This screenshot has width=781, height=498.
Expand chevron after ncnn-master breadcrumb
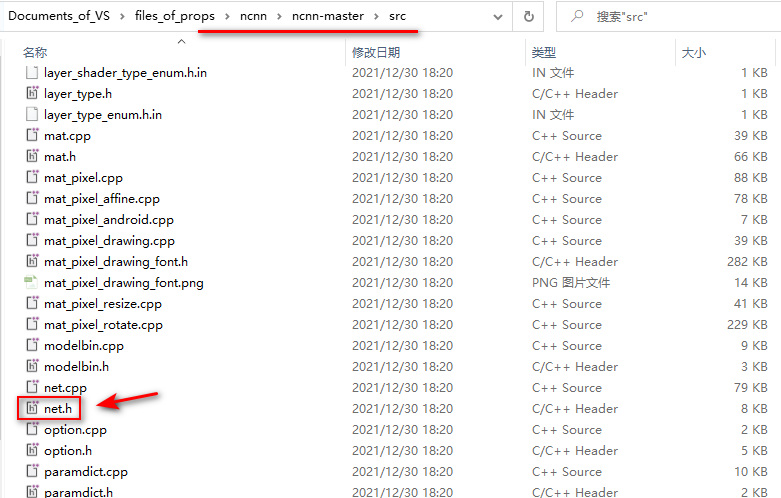pyautogui.click(x=377, y=16)
